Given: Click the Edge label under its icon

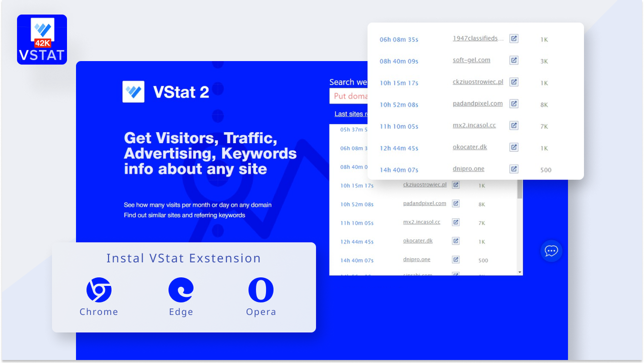Looking at the screenshot, I should coord(181,312).
